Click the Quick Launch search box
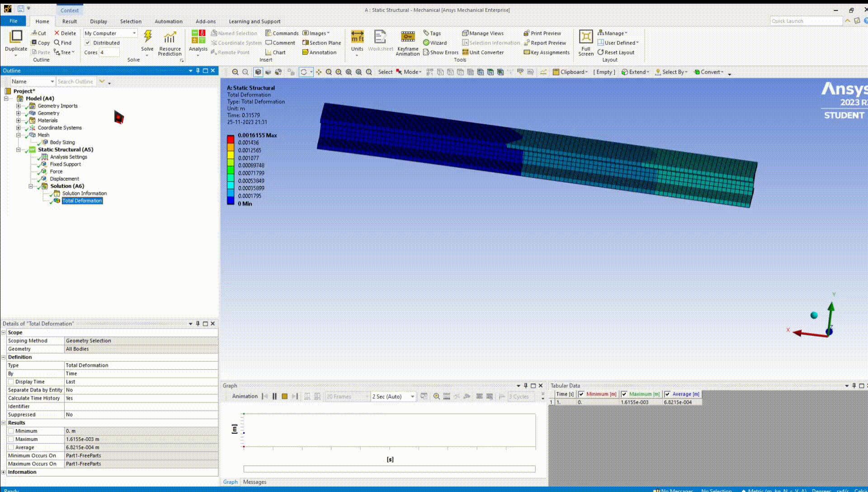This screenshot has width=868, height=492. click(807, 21)
